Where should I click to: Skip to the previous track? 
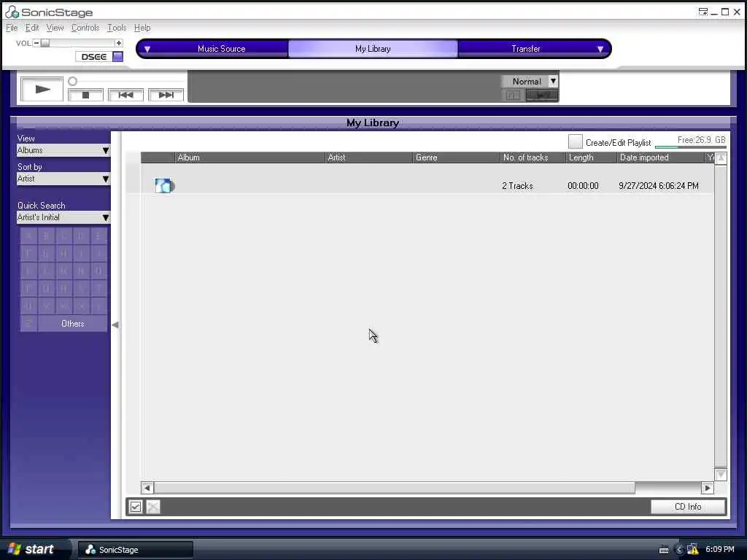point(125,96)
